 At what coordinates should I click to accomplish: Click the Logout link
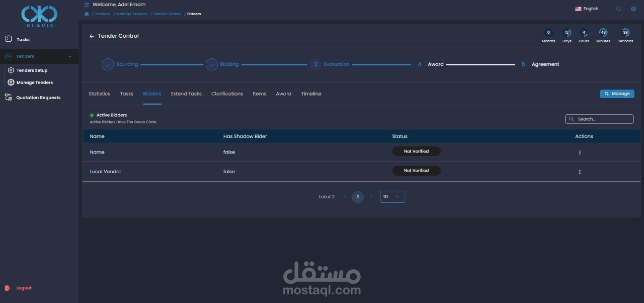coord(24,288)
